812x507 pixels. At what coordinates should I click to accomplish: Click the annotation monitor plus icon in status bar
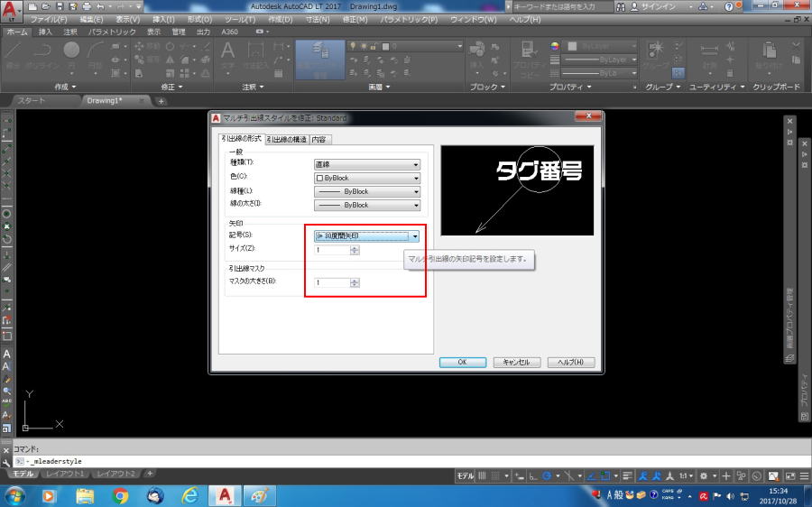[x=726, y=475]
